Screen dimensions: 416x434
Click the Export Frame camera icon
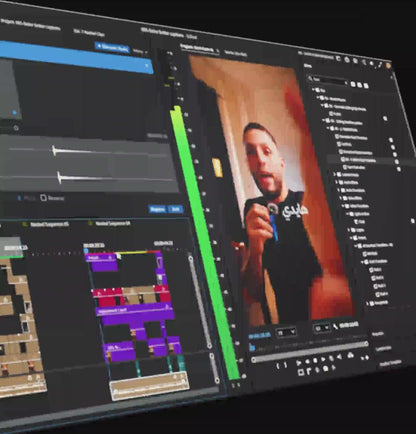(350, 356)
